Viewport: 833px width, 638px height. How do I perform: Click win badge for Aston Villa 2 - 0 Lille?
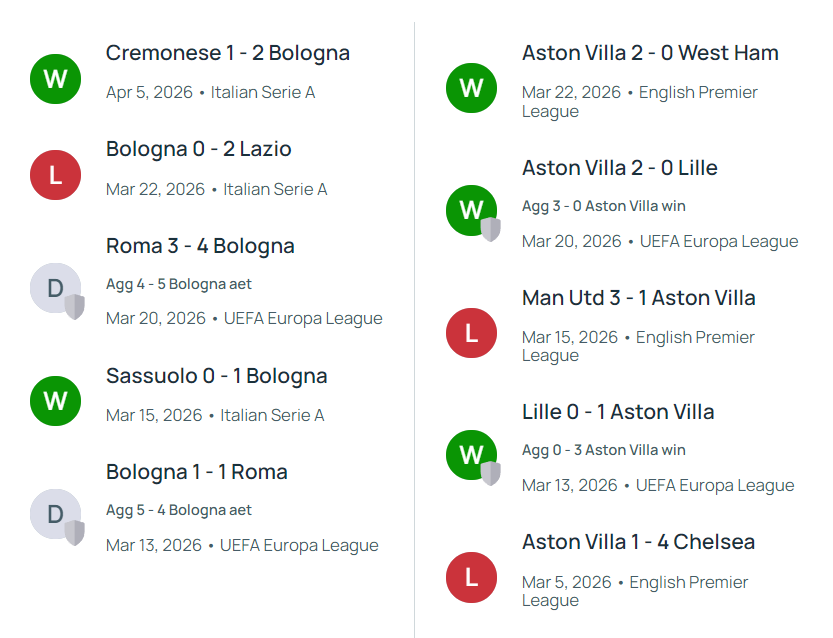(x=471, y=210)
